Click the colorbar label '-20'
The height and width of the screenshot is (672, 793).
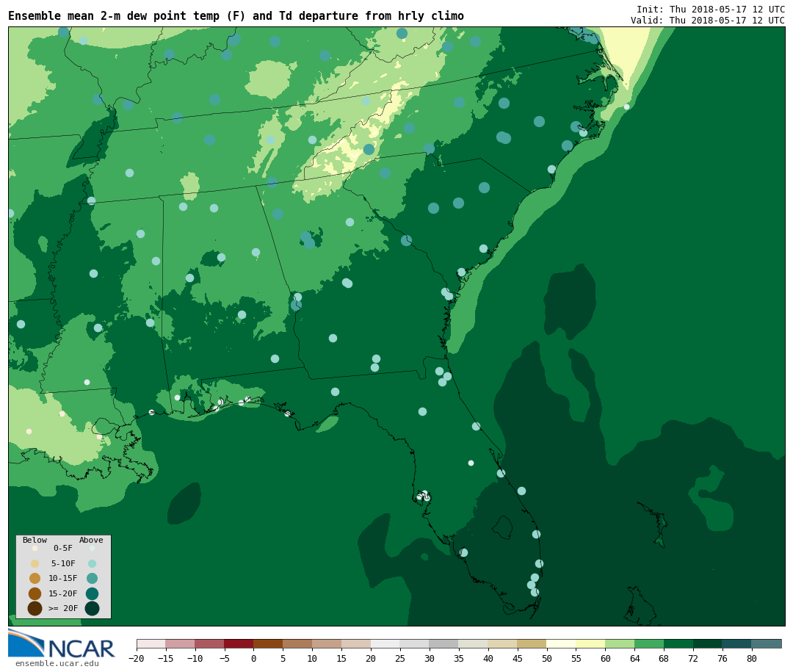point(136,658)
